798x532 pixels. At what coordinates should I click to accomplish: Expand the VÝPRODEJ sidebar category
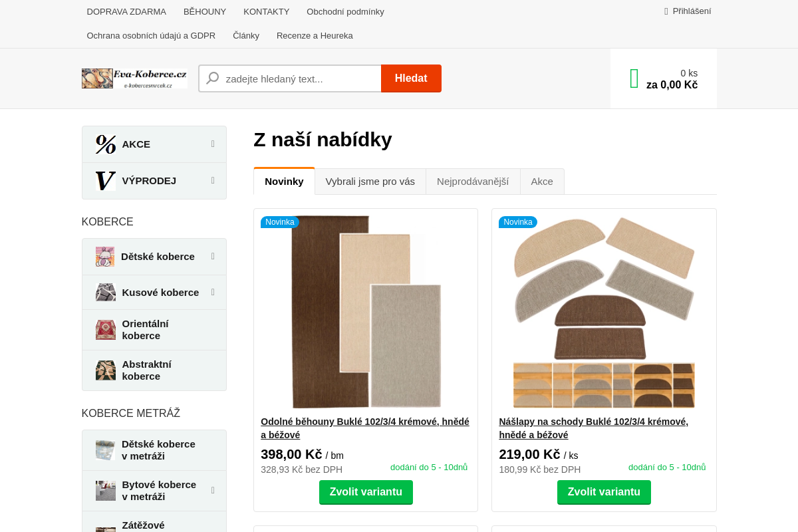213,180
